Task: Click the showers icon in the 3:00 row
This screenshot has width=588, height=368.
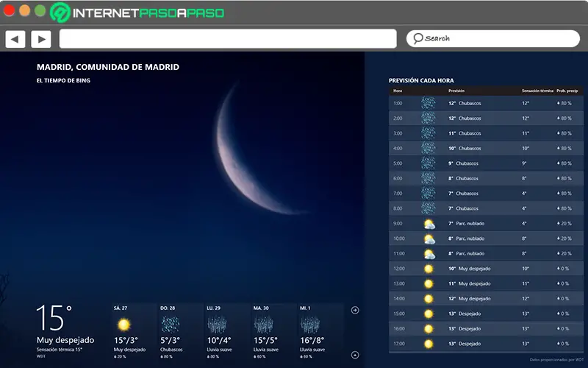Action: 429,133
